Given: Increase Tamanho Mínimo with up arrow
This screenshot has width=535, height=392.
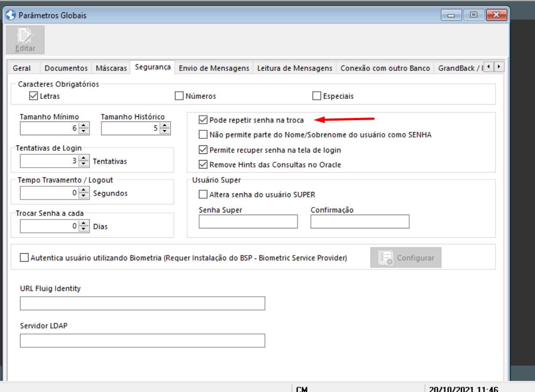Looking at the screenshot, I should [84, 126].
